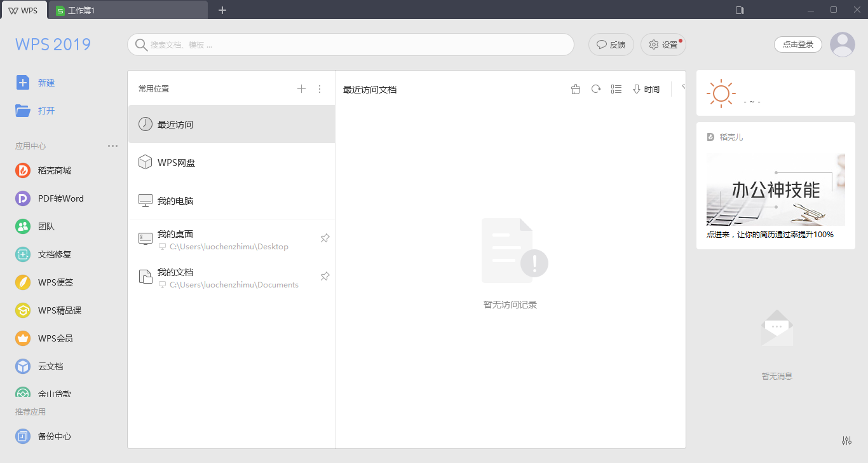This screenshot has height=463, width=868.
Task: Open WPS会员 from the sidebar
Action: [44, 338]
